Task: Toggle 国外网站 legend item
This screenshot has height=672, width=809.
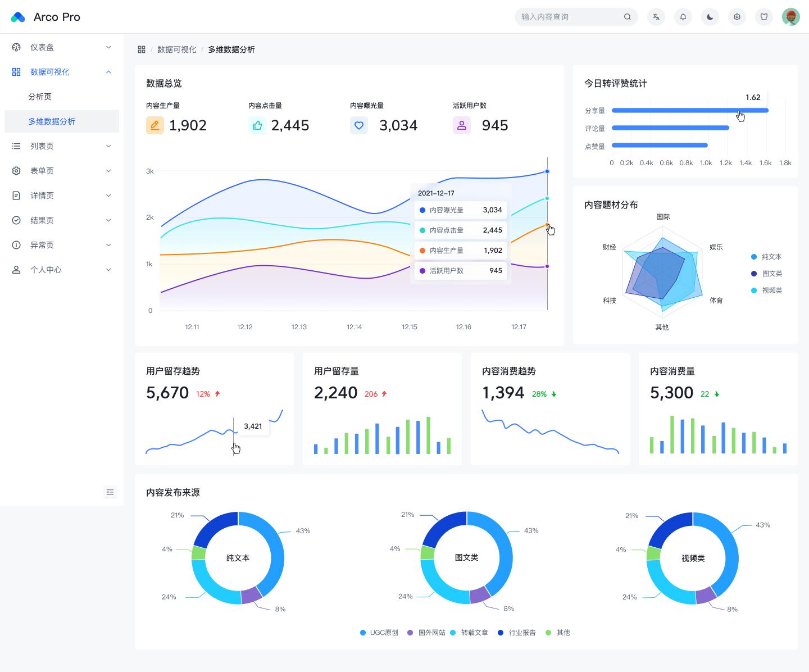Action: pyautogui.click(x=426, y=633)
